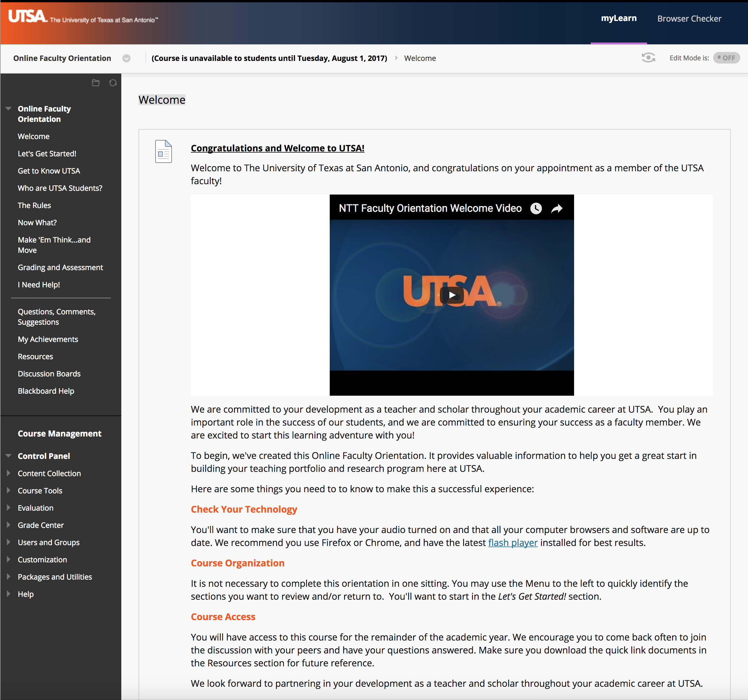Toggle Edit Mode OFF switch
The image size is (748, 700).
coord(726,58)
